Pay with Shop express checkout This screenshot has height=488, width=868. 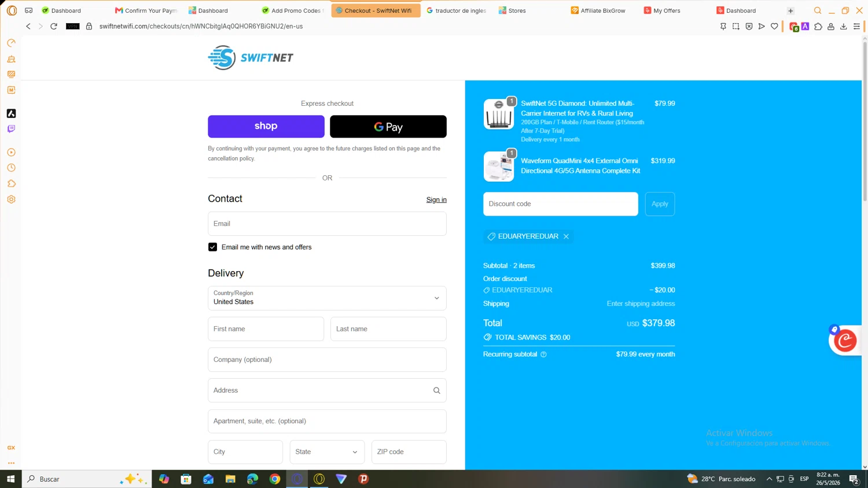[266, 126]
